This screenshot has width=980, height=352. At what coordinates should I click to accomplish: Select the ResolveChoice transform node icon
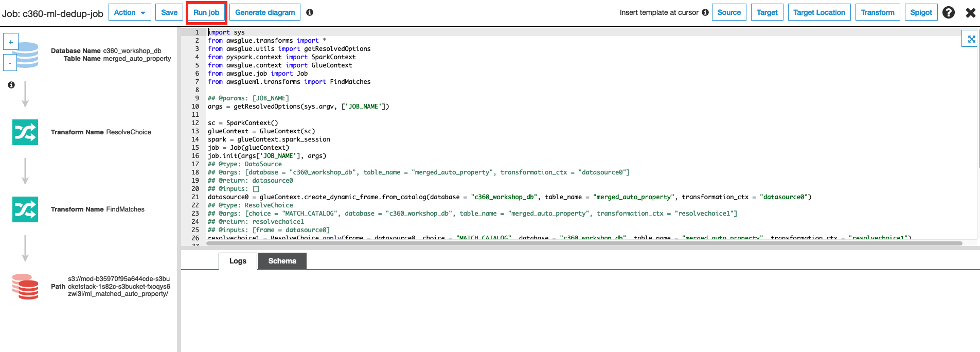(x=25, y=132)
